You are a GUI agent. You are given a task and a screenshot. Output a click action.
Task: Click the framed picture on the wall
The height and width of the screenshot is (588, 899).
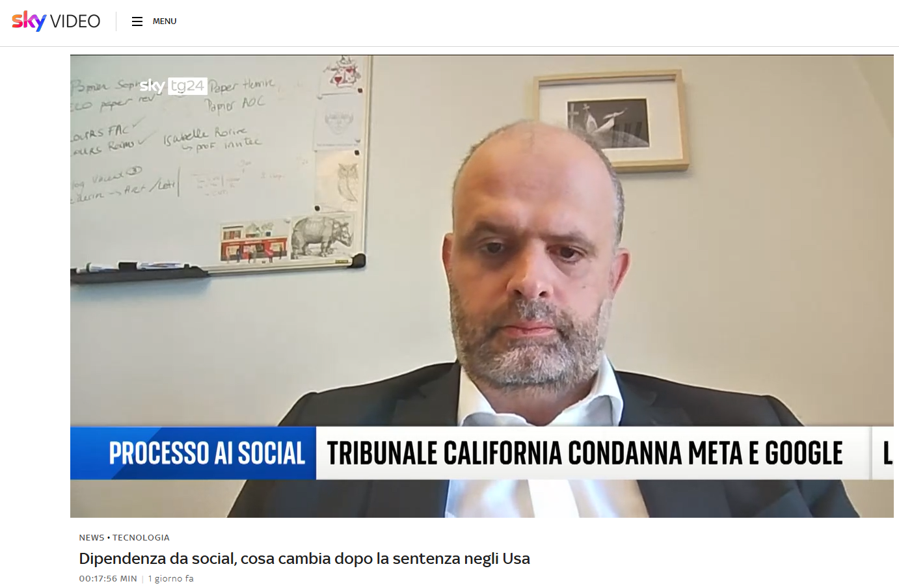pos(611,120)
